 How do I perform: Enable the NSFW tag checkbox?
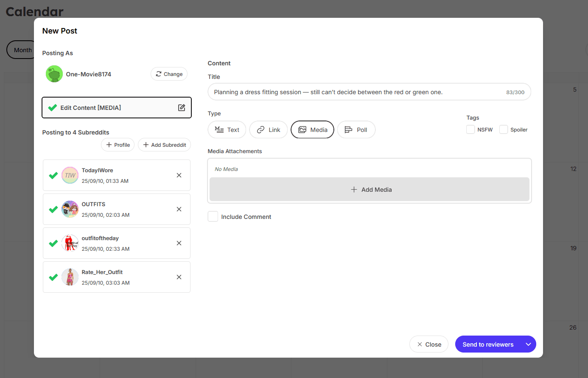[x=470, y=129]
